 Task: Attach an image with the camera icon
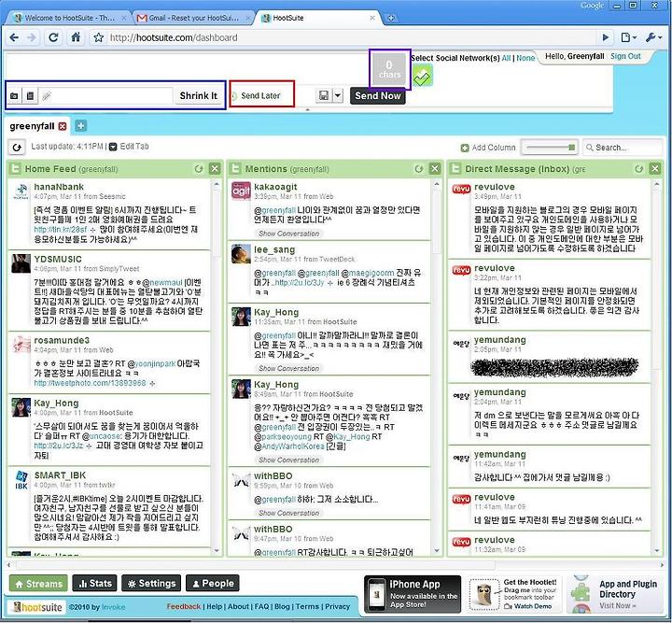pyautogui.click(x=14, y=95)
